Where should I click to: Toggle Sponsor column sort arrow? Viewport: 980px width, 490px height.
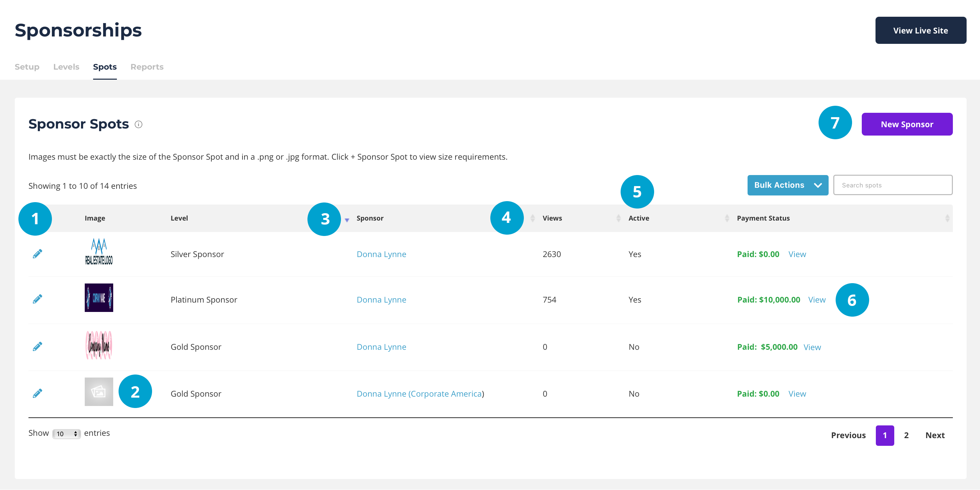pyautogui.click(x=347, y=220)
